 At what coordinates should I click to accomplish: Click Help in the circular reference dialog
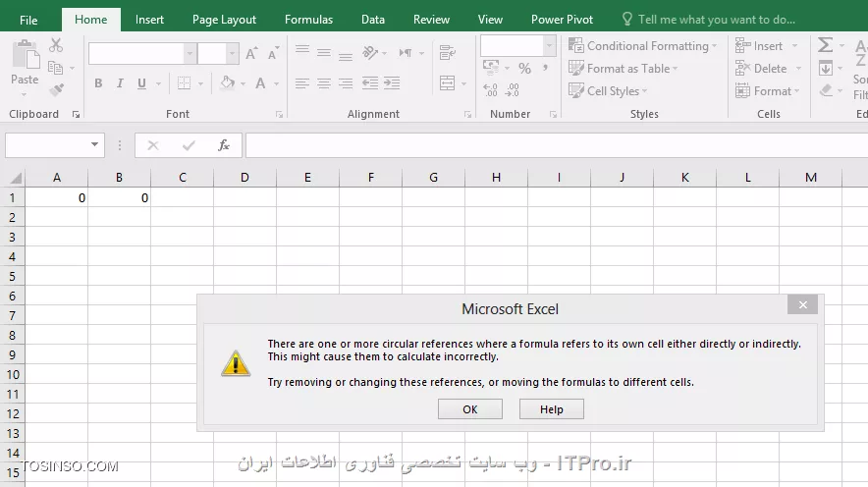pos(552,409)
